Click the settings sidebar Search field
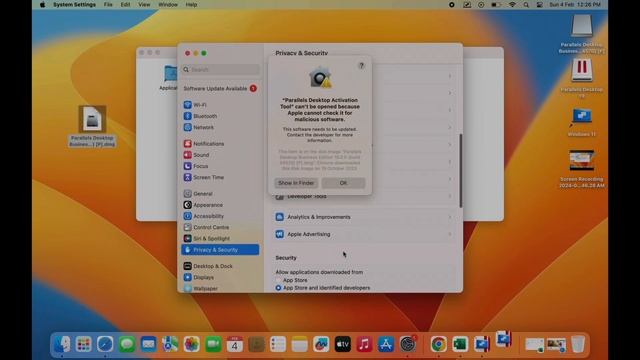Screen dimensions: 640x360 point(221,69)
